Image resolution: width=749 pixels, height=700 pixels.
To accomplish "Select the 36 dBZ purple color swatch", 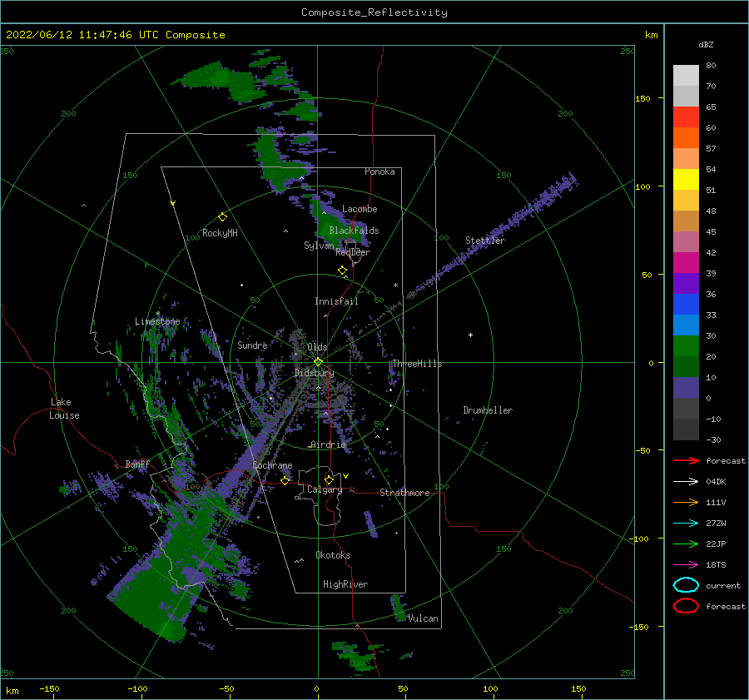I will (686, 283).
